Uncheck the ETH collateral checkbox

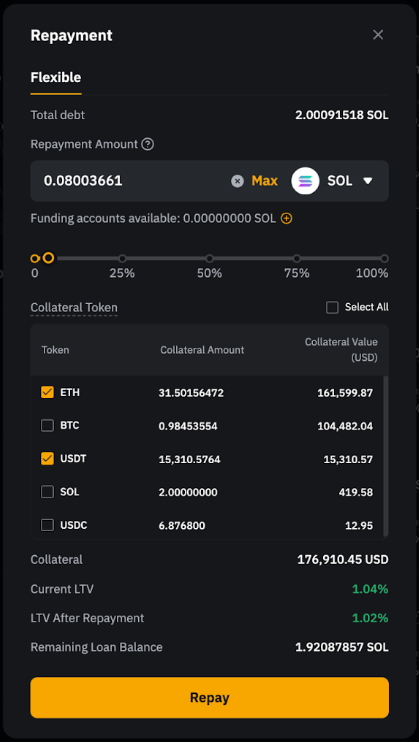click(47, 392)
